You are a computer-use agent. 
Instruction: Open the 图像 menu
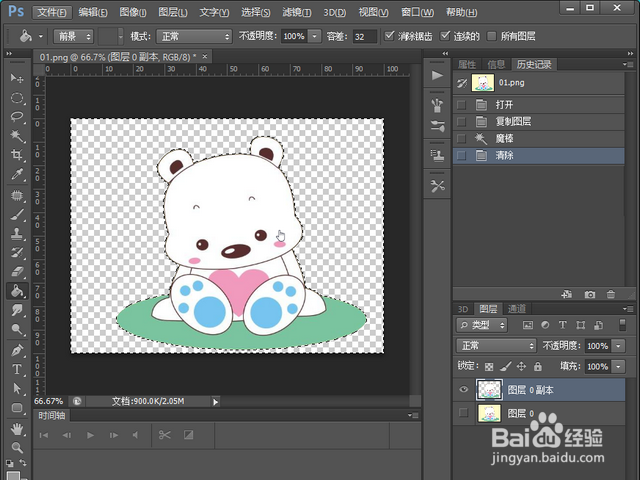133,12
